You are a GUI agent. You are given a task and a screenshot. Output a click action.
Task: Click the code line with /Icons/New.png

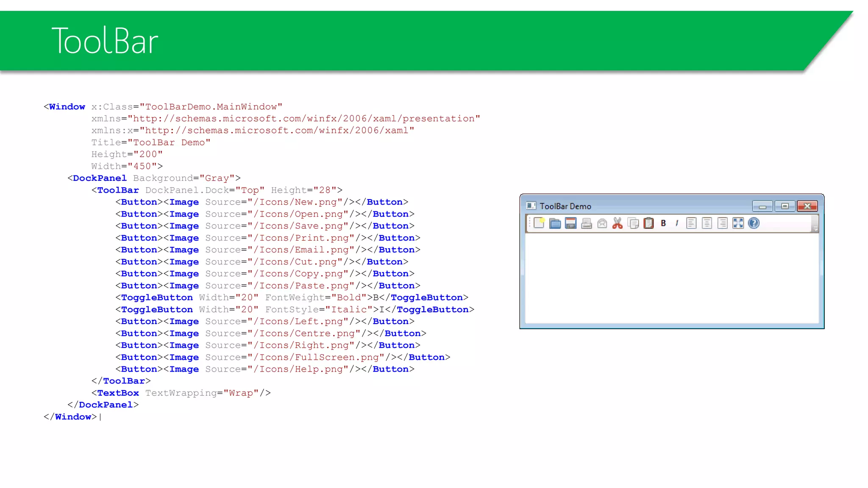click(262, 202)
